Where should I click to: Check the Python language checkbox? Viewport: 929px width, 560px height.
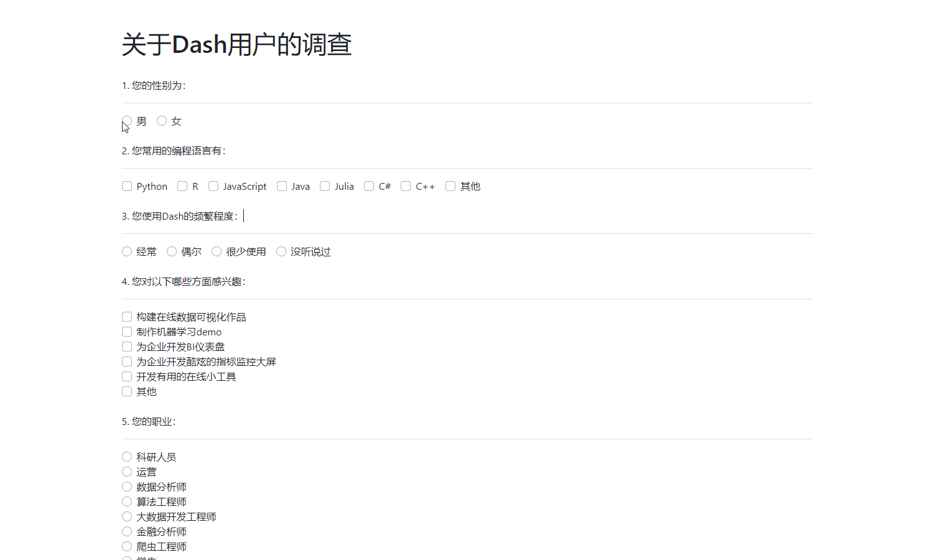pyautogui.click(x=127, y=186)
